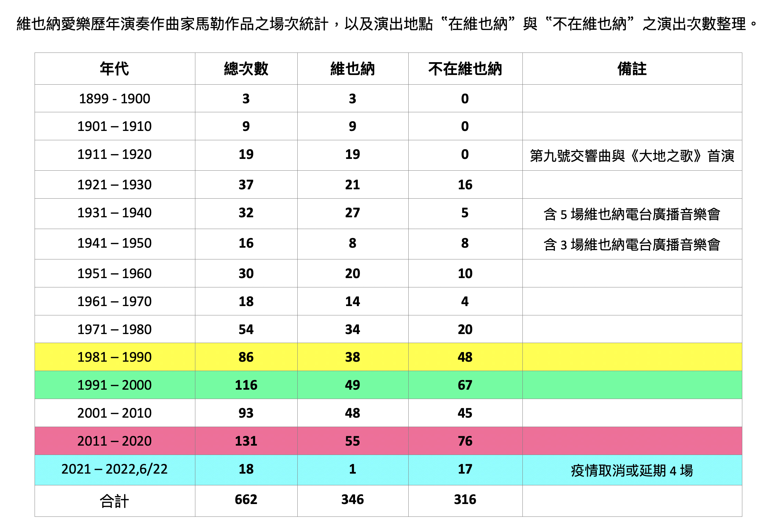Viewport: 780px width, 532px height.
Task: Select total count 131 in pink row
Action: [x=246, y=441]
